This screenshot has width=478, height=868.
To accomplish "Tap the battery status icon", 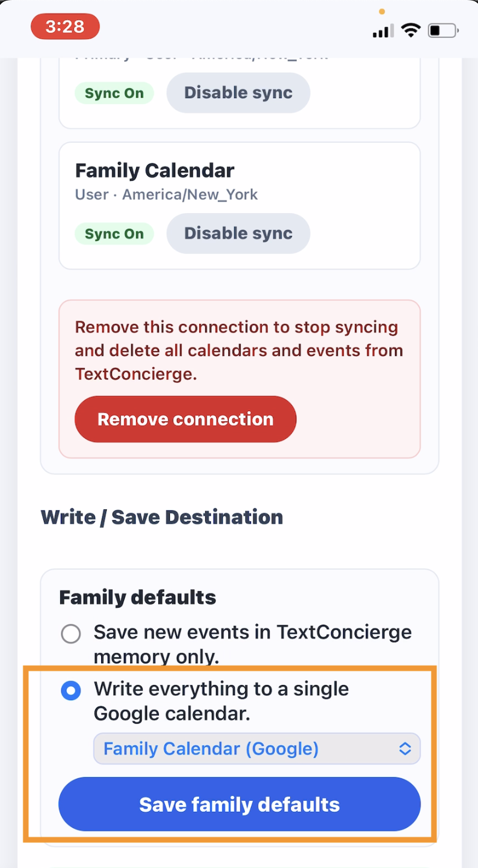I will (x=442, y=30).
